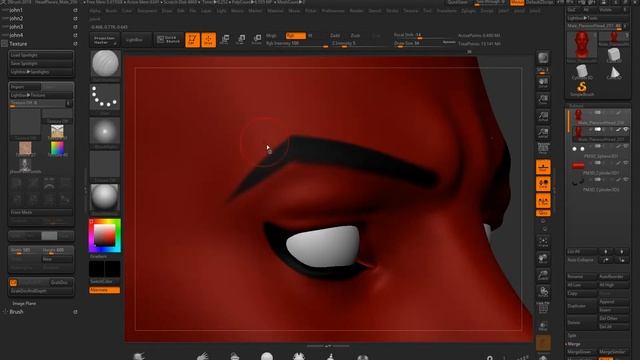Render with the BPR button

(x=543, y=59)
